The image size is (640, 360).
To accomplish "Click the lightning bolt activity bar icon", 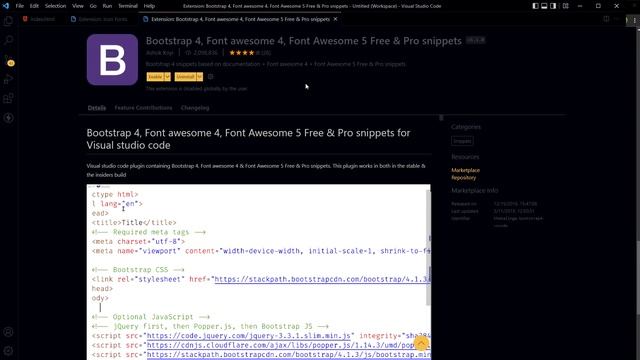I will pyautogui.click(x=8, y=118).
